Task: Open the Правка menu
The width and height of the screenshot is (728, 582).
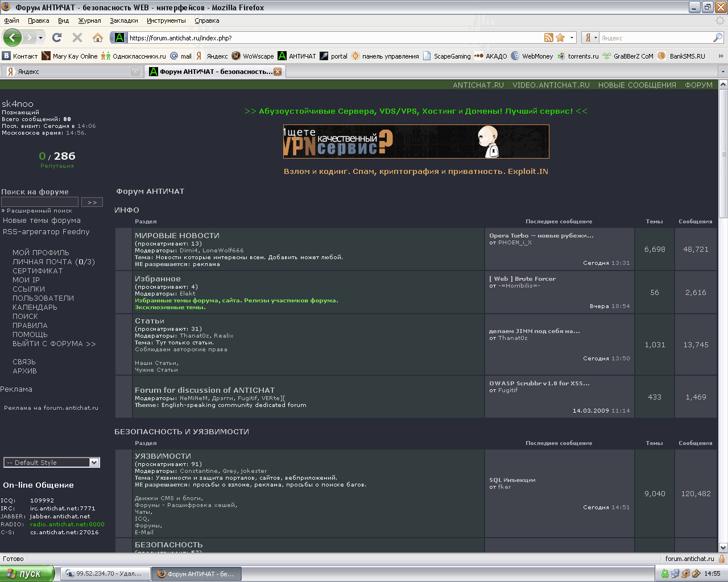Action: [x=39, y=20]
